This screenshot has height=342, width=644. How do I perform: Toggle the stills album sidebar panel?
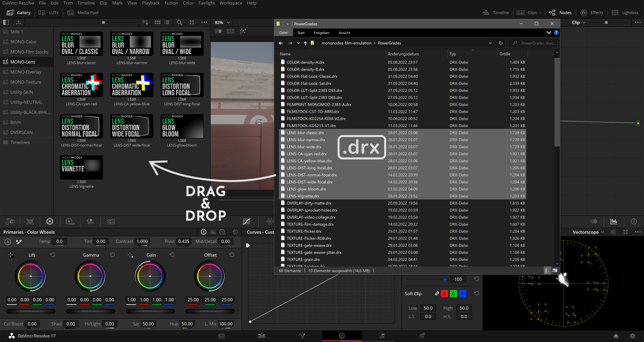click(6, 22)
